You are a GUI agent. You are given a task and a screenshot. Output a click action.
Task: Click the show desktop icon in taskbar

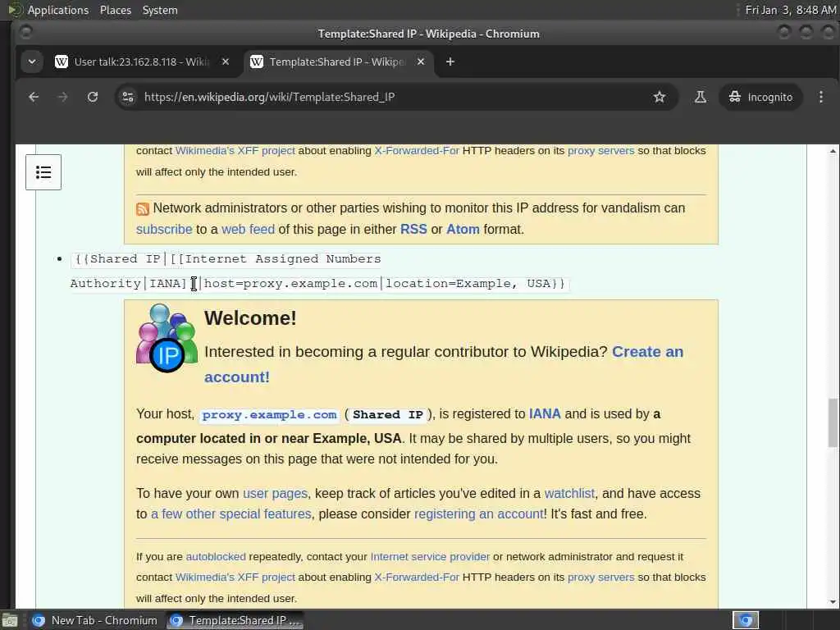pyautogui.click(x=10, y=620)
